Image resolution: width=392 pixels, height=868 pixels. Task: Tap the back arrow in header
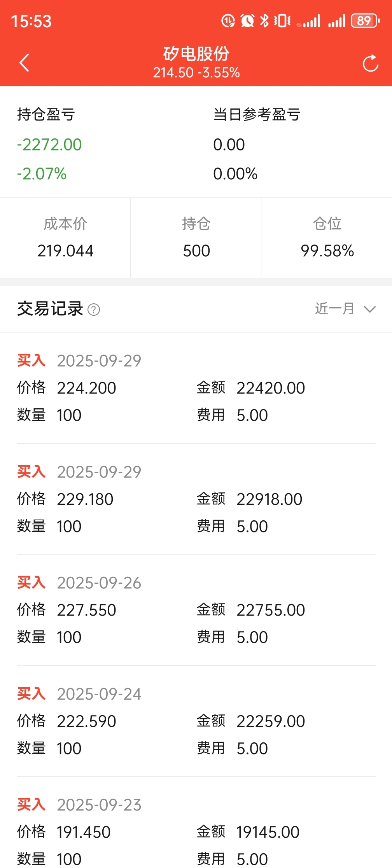(24, 63)
